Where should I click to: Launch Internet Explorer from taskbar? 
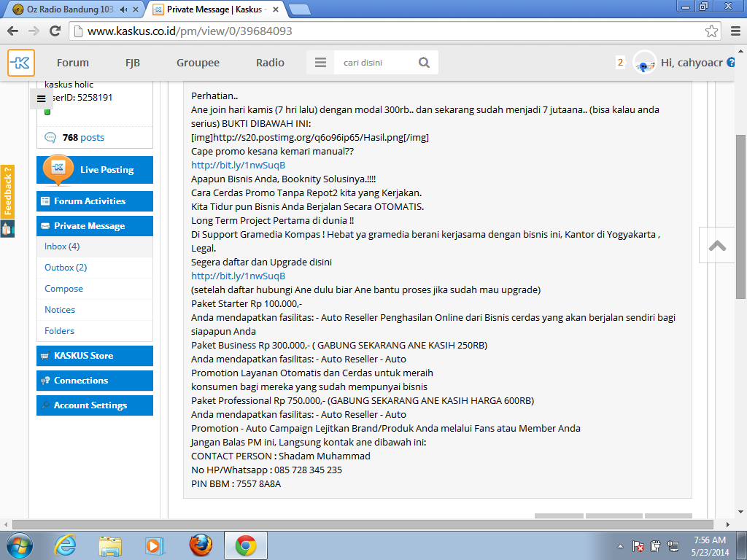click(x=65, y=545)
